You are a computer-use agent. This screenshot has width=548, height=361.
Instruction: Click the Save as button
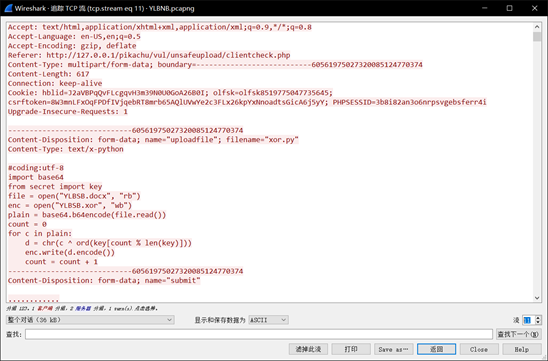click(394, 349)
